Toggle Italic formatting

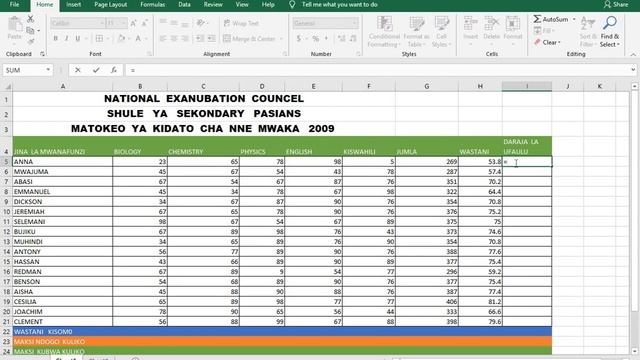(67, 39)
